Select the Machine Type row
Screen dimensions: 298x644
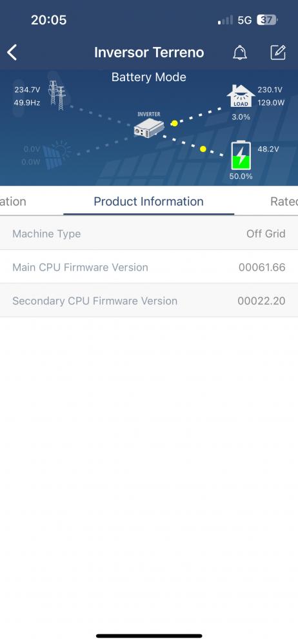coord(149,234)
